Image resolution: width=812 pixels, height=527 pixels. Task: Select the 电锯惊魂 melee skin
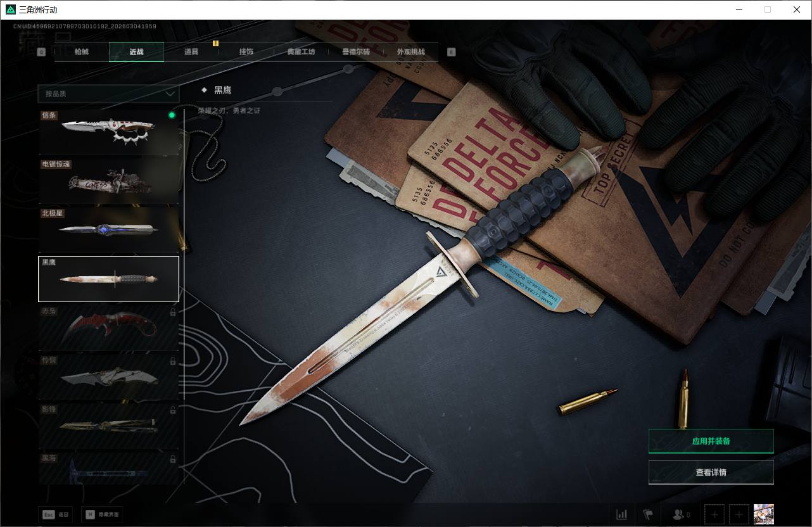(108, 181)
